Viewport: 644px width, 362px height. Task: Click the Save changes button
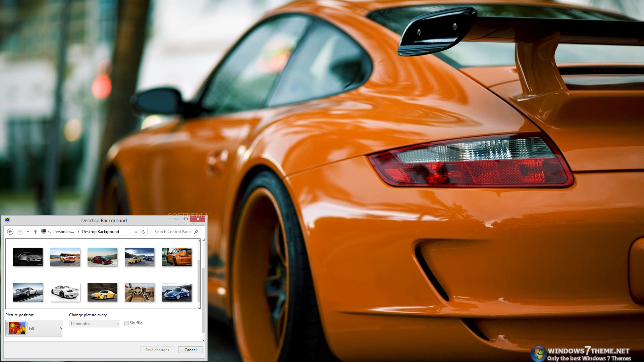[x=157, y=350]
